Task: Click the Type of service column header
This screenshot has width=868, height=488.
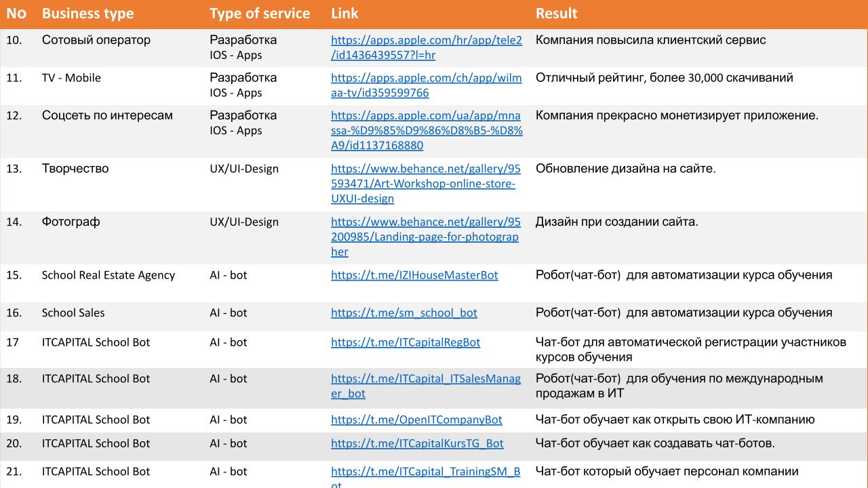Action: tap(260, 14)
